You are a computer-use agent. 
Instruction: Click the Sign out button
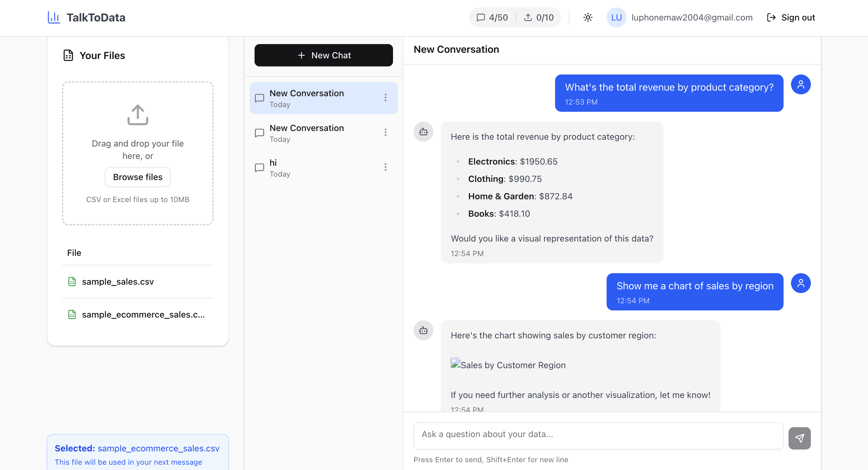pyautogui.click(x=790, y=17)
